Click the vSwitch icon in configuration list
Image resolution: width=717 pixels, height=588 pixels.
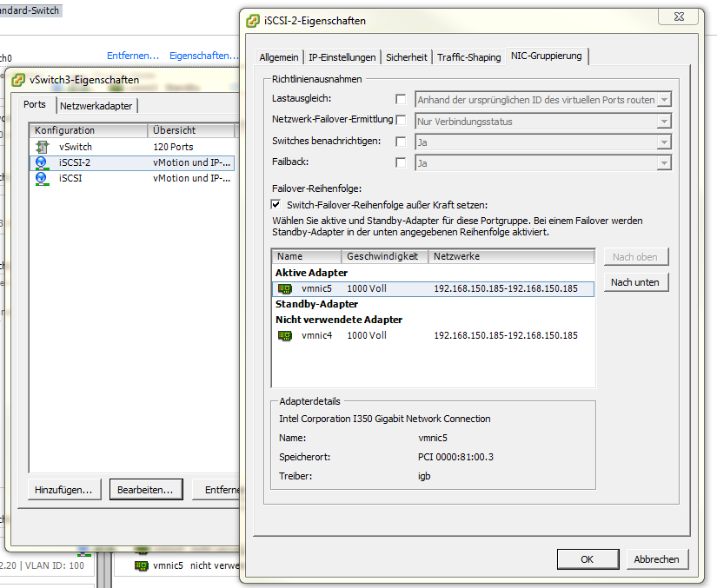pos(41,147)
